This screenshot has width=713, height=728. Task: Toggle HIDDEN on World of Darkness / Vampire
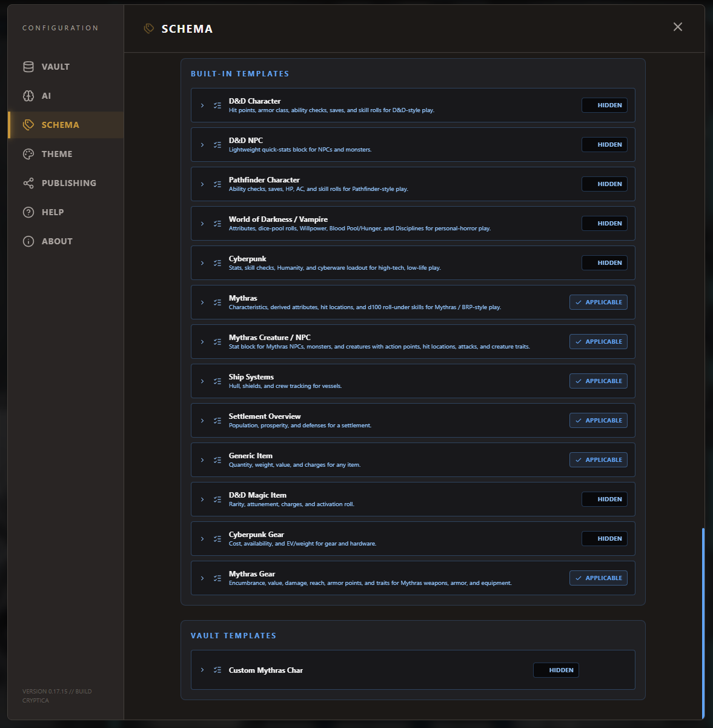605,224
